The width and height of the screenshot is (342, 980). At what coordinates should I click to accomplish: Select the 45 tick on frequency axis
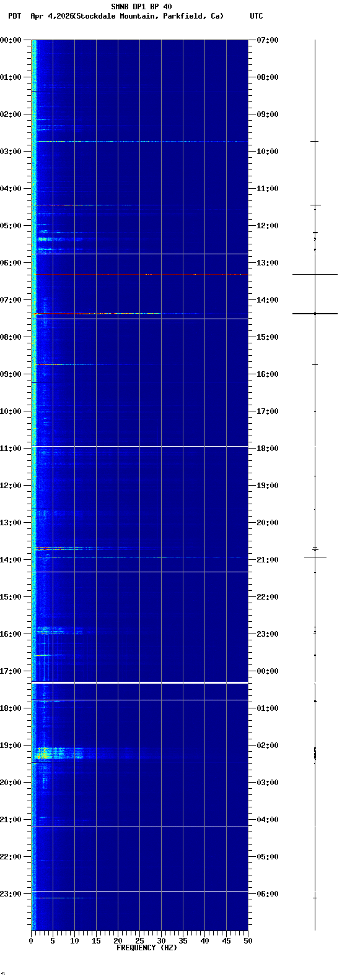pos(226,941)
